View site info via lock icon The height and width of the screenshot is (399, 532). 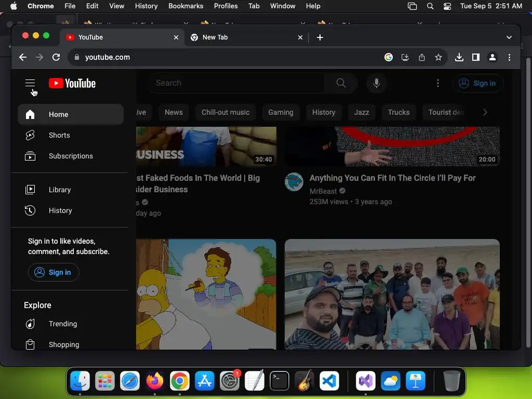tap(77, 57)
